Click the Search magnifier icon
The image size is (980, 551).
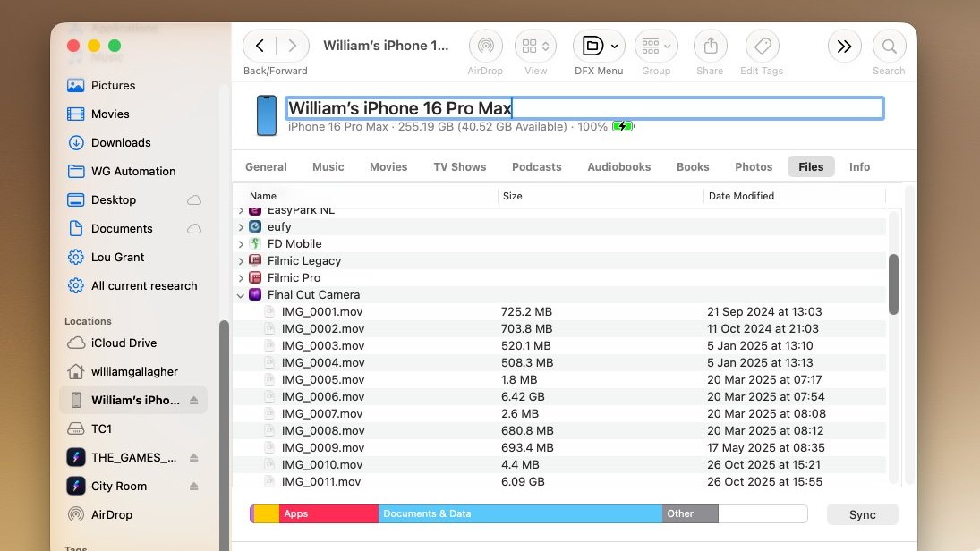coord(889,47)
